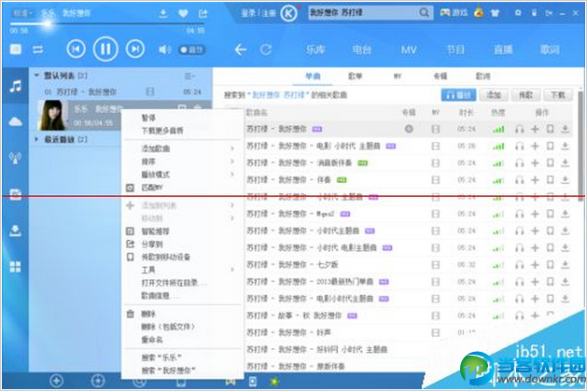Click the 下载 button above results

pyautogui.click(x=558, y=95)
